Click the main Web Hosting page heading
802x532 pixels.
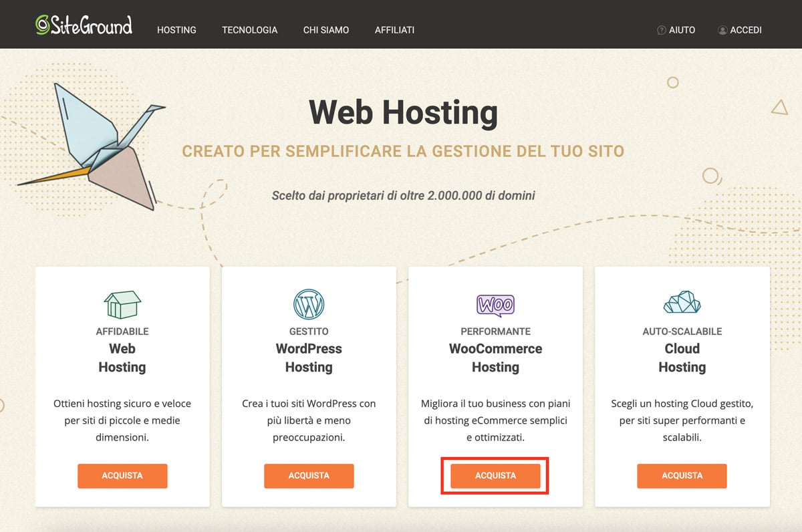coord(403,112)
